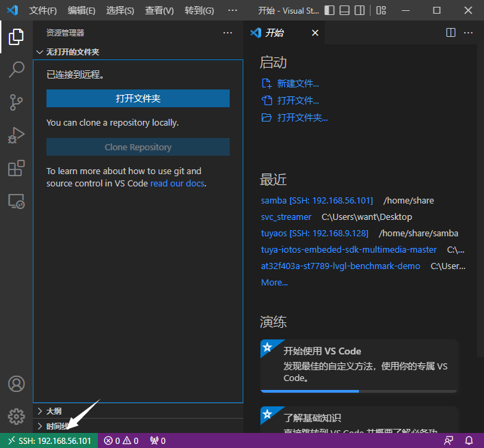This screenshot has width=484, height=448.
Task: Open recent at32f403a-st7789-lvgl-benchmark-demo
Action: (x=340, y=266)
